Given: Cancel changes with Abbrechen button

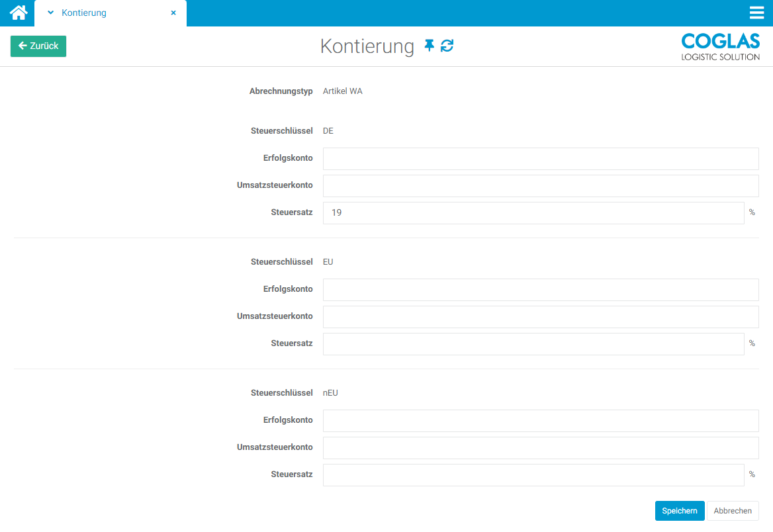Looking at the screenshot, I should coord(733,511).
